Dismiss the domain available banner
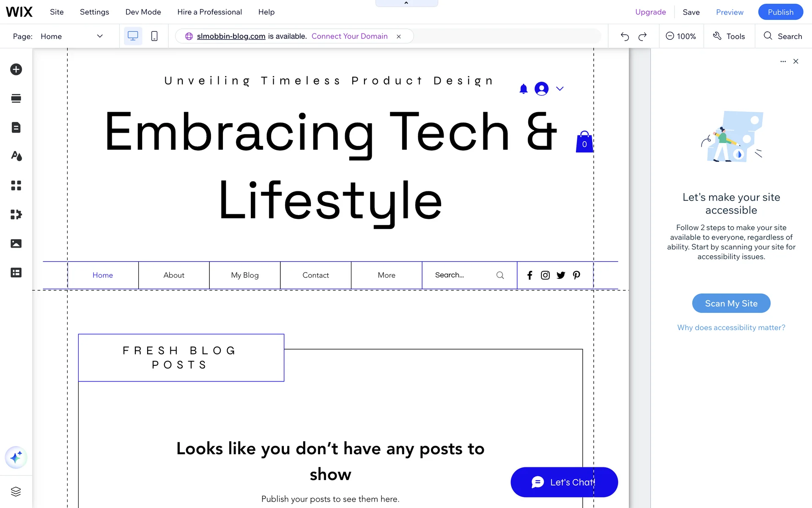This screenshot has height=508, width=812. pos(398,37)
